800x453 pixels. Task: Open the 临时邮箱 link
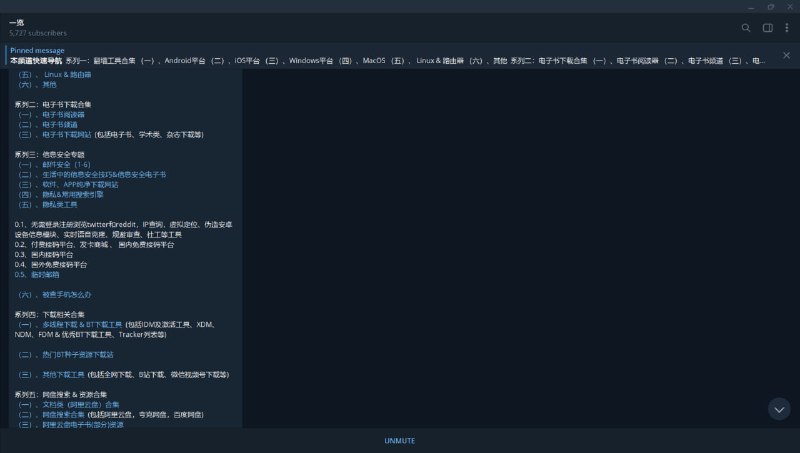point(44,274)
